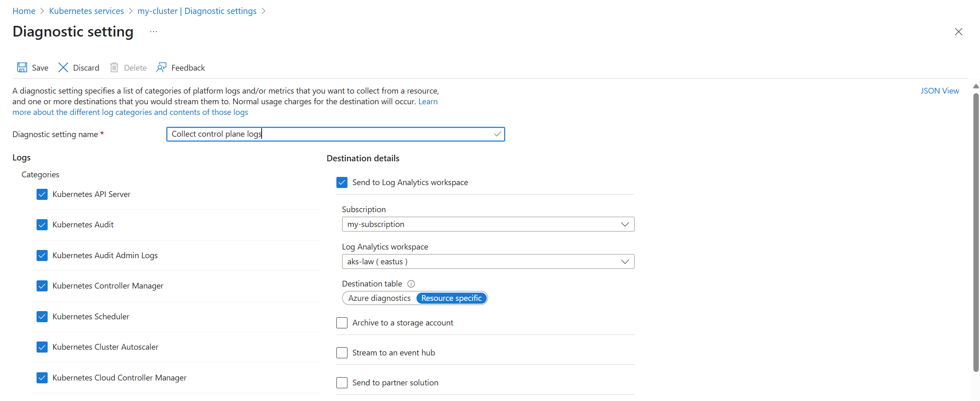Screen dimensions: 980x401
Task: Uncheck Kubernetes Audit Admin Logs
Action: click(42, 256)
